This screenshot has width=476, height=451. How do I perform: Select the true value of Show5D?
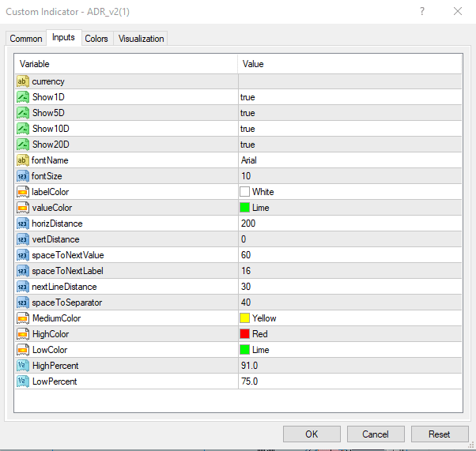(x=247, y=113)
